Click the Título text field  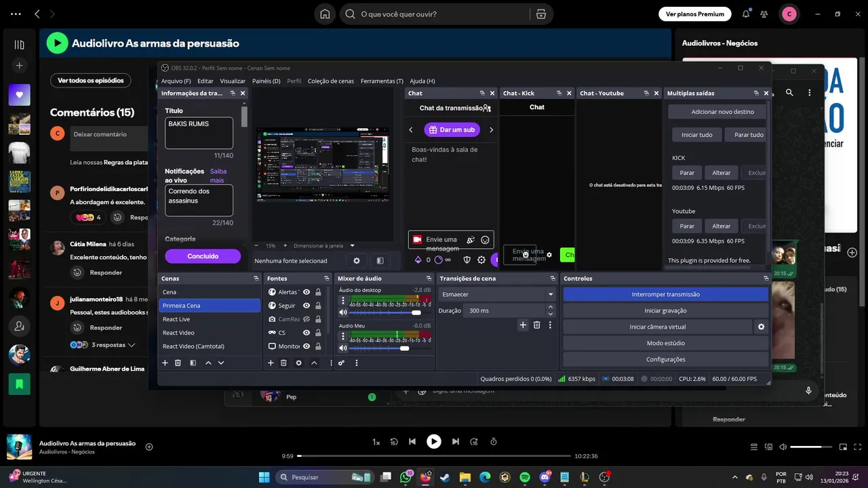tap(199, 133)
